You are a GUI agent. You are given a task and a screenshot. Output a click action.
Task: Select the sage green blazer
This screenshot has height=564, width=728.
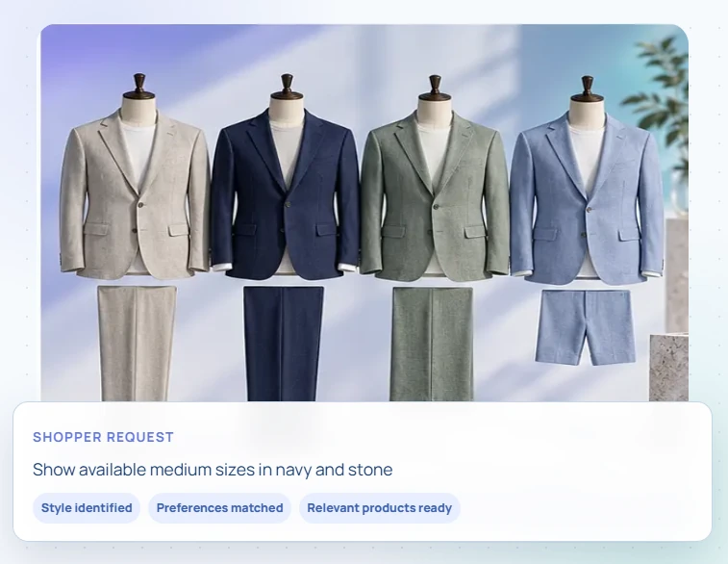coord(435,195)
